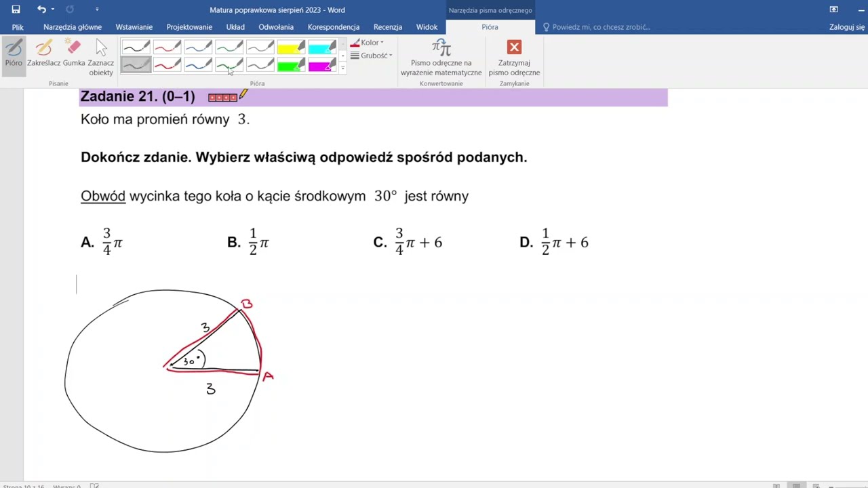The width and height of the screenshot is (868, 488).
Task: Switch to the Wstawianie tab
Action: coord(134,27)
